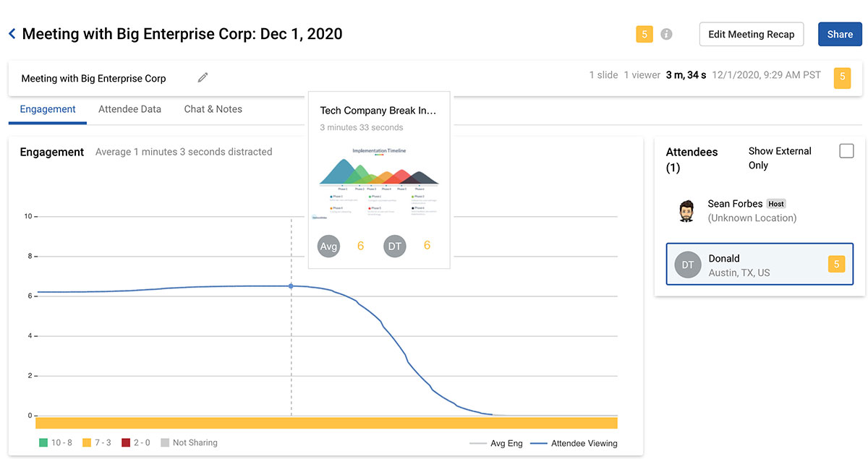Open the Chat & Notes tab
The height and width of the screenshot is (459, 868).
[213, 109]
